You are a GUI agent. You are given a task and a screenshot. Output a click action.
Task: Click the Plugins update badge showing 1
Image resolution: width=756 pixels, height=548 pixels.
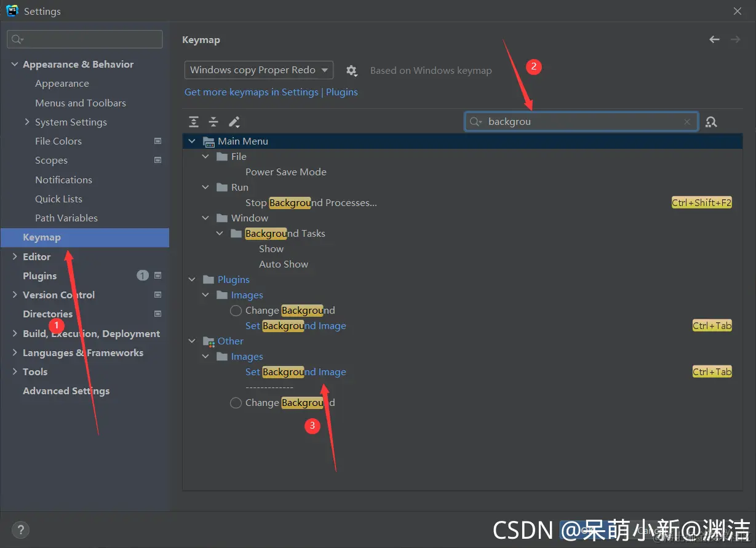pos(143,276)
